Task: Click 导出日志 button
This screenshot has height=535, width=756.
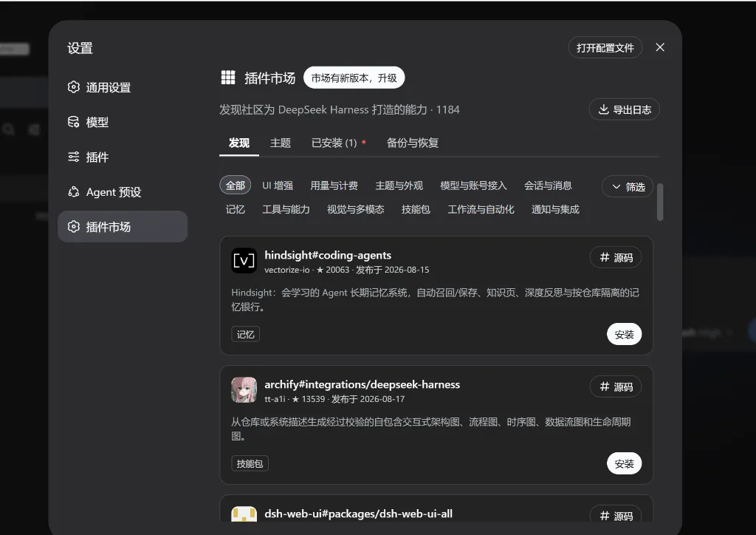Action: coord(625,109)
